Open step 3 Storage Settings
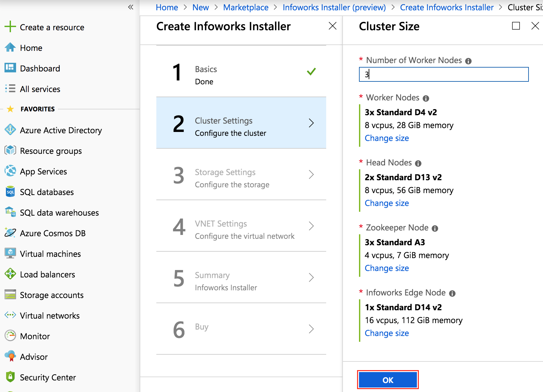Screen dimensions: 543x392 coord(241,174)
